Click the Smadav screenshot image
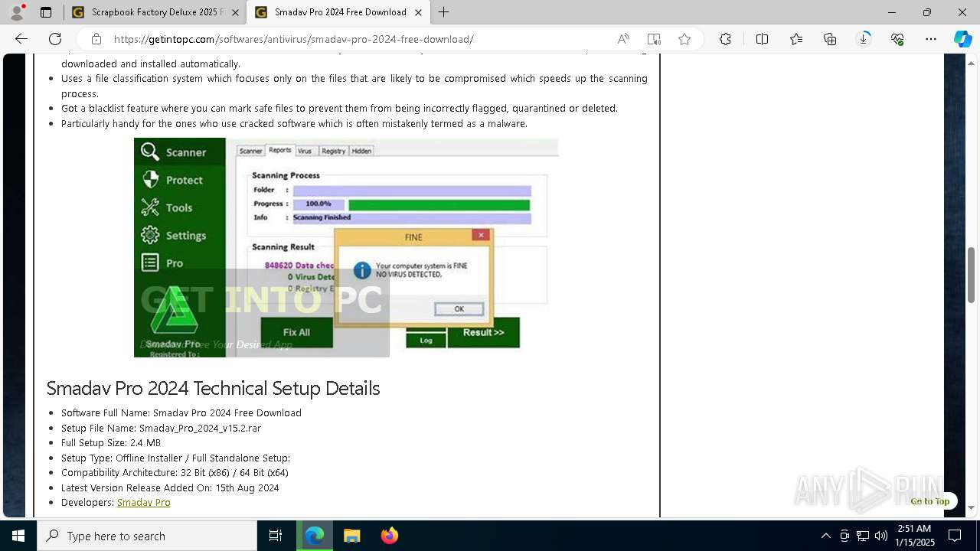Viewport: 980px width, 551px height. [x=346, y=247]
